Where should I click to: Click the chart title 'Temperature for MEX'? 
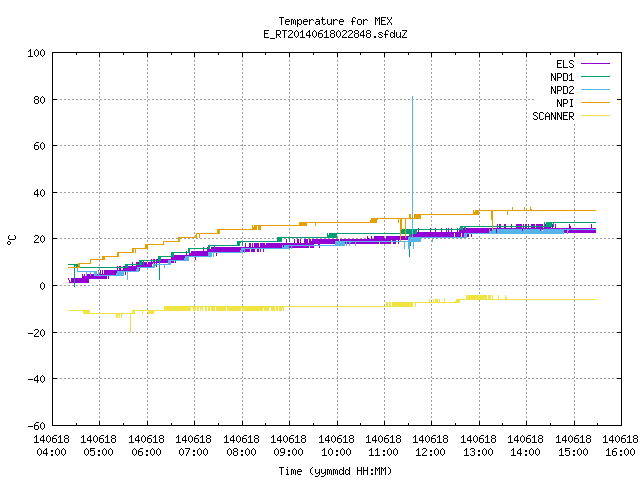coord(336,21)
